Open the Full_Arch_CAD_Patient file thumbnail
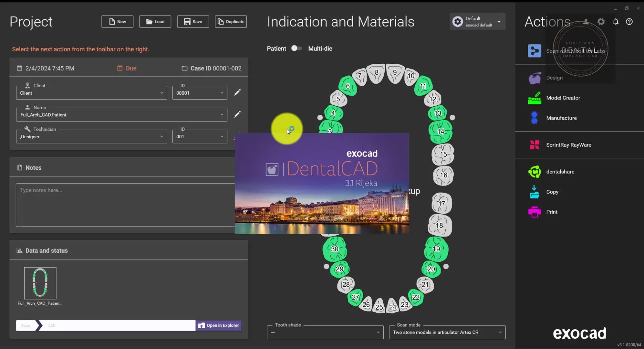Viewport: 644px width, 349px height. tap(40, 283)
